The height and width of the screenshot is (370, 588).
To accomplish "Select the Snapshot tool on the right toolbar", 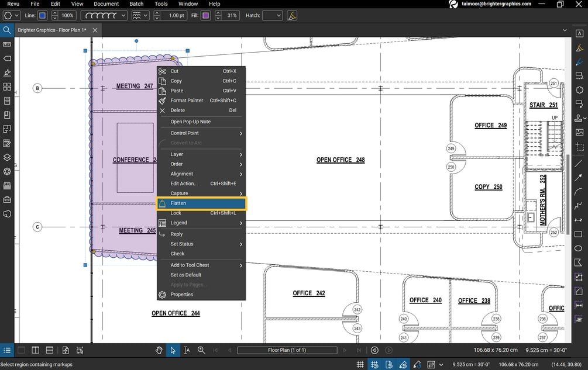I will (579, 146).
